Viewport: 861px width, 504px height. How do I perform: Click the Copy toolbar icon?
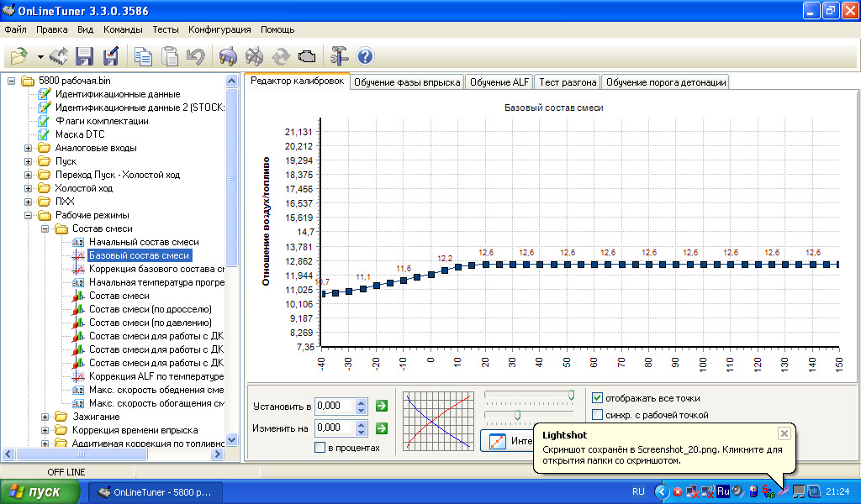pos(144,56)
